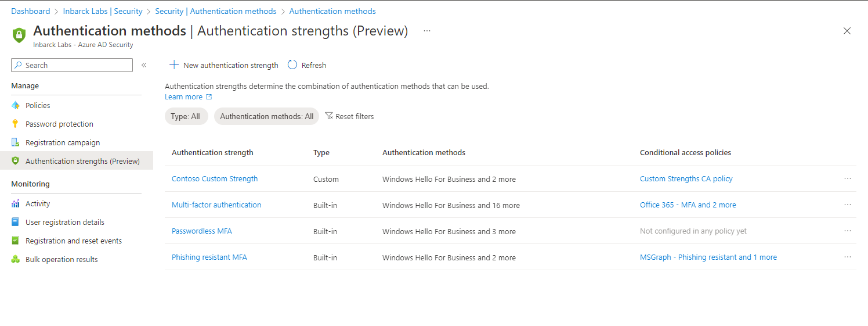868x326 pixels.
Task: Open the Authentication methods: All filter
Action: click(x=266, y=116)
